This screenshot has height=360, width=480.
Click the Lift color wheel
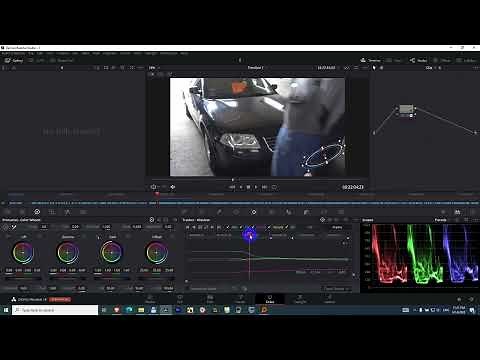coord(23,252)
